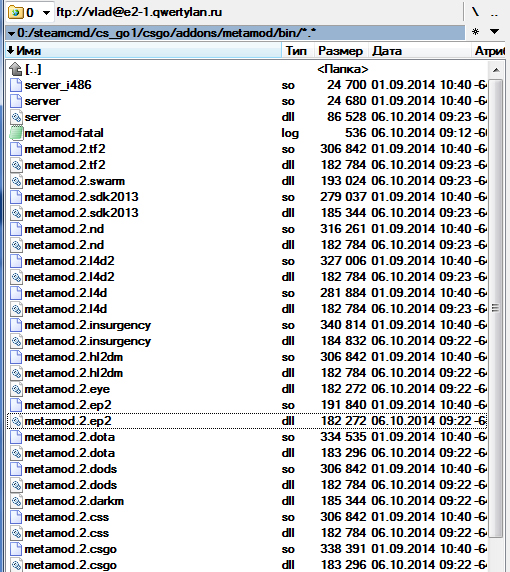Select server_i486 so file icon
This screenshot has height=572, width=510.
(x=16, y=85)
